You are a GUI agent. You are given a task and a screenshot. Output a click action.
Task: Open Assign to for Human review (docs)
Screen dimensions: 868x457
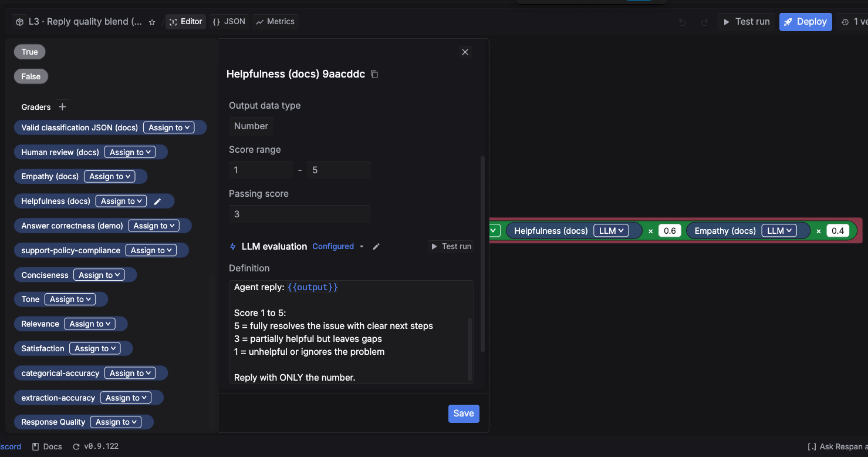click(130, 152)
